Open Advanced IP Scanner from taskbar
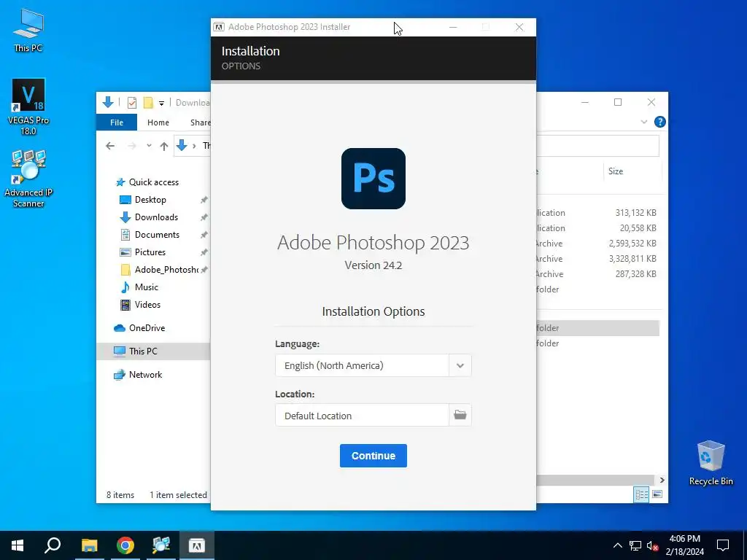 [161, 545]
